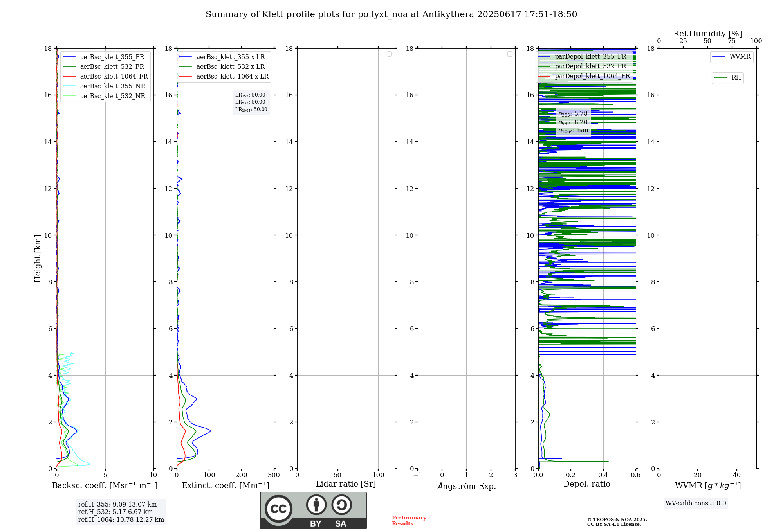Click the ref.H_1064: 10.78-12.27 km text

[121, 520]
